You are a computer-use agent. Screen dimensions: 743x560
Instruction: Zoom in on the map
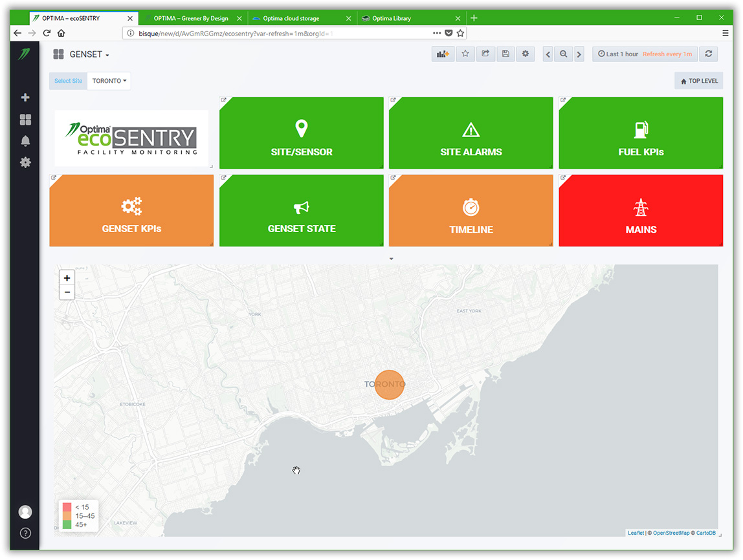(67, 278)
